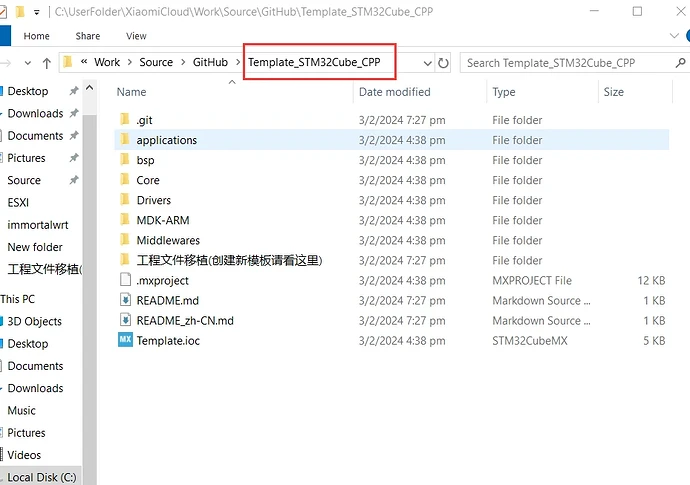Screen dimensions: 690x485
Task: Select Local Disk (C:) in sidebar
Action: coord(41,477)
